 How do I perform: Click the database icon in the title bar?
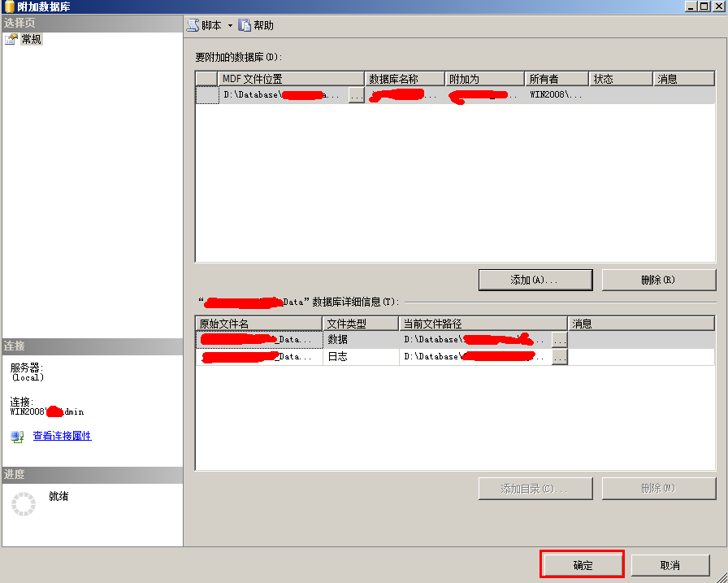tap(8, 7)
